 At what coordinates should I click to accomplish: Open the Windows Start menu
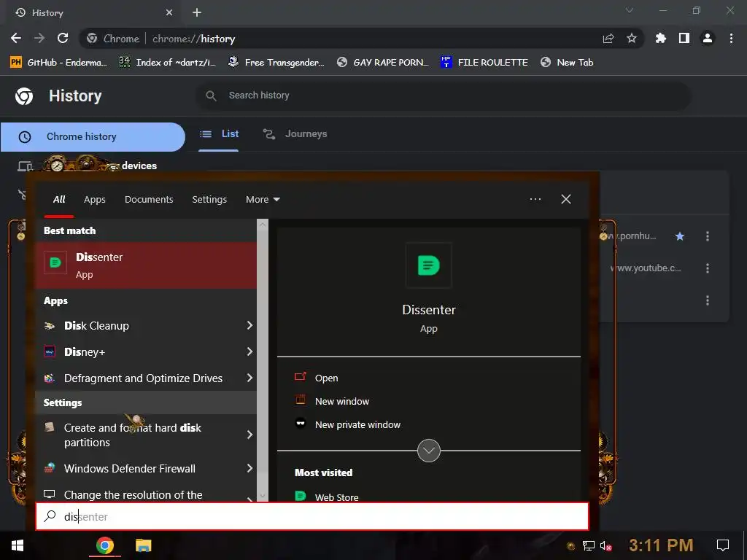pos(18,545)
